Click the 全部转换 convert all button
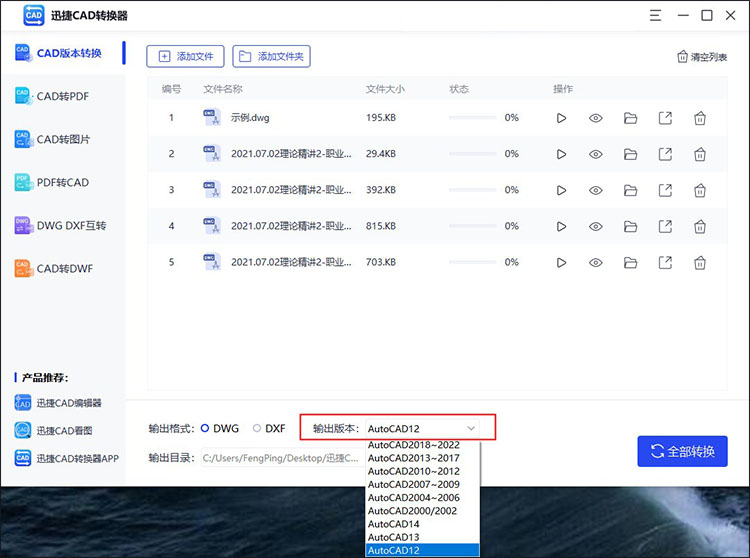Image resolution: width=750 pixels, height=558 pixels. click(x=682, y=451)
